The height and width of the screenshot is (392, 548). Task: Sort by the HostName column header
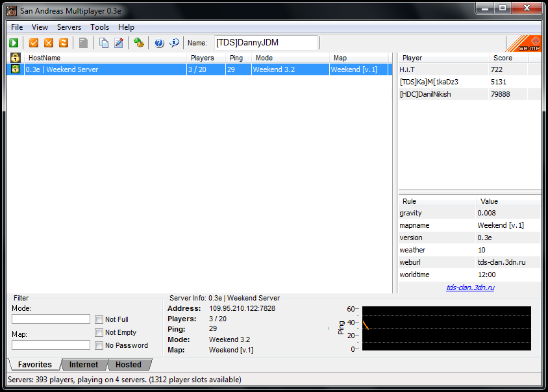[105, 58]
